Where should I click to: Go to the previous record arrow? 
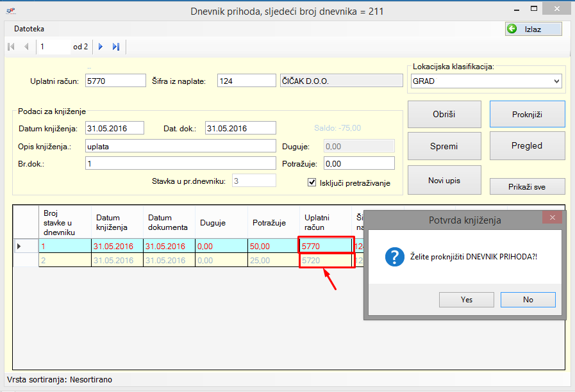click(x=26, y=47)
